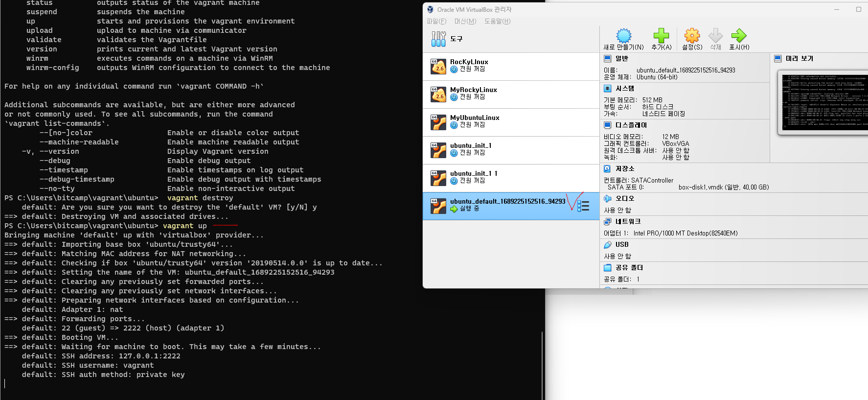Click the MyRockyLinux VM icon
This screenshot has height=400, width=868.
point(438,94)
